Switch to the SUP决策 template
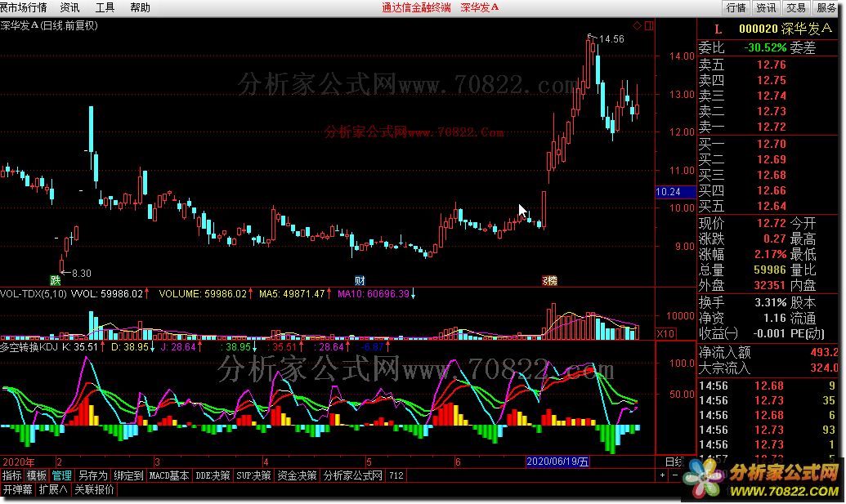This screenshot has width=846, height=504. click(253, 475)
